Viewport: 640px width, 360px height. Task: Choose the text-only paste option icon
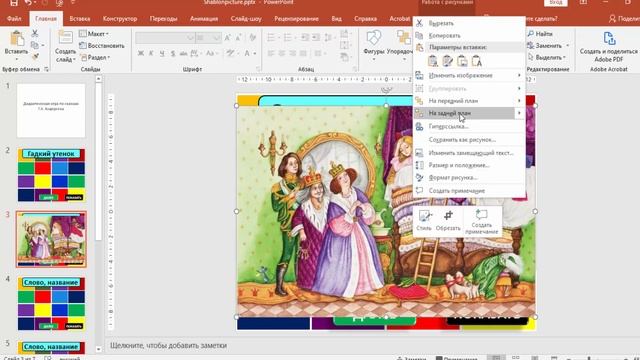click(x=477, y=61)
